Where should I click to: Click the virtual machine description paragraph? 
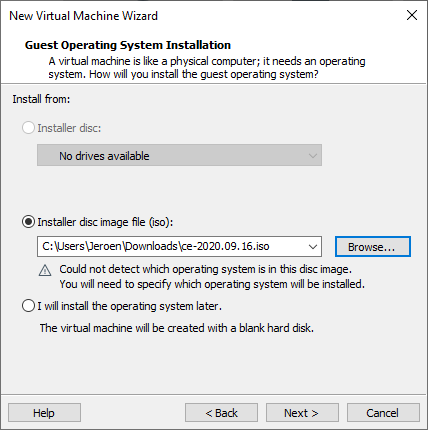click(x=207, y=68)
